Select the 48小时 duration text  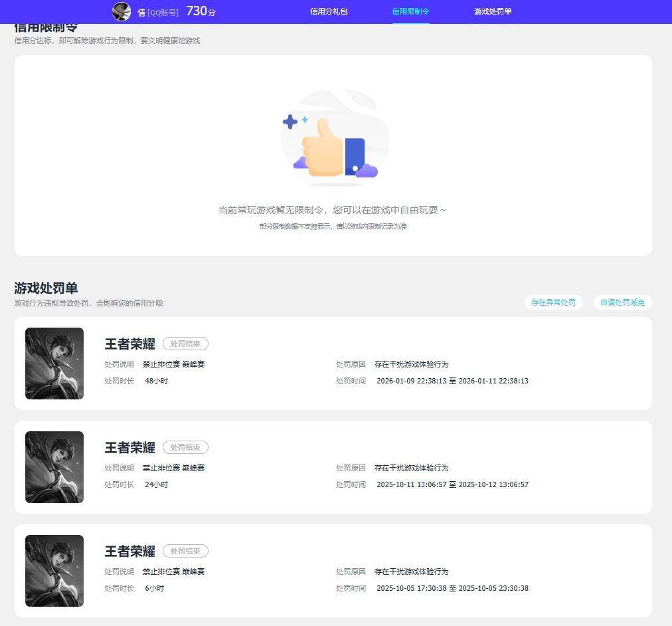pos(157,381)
